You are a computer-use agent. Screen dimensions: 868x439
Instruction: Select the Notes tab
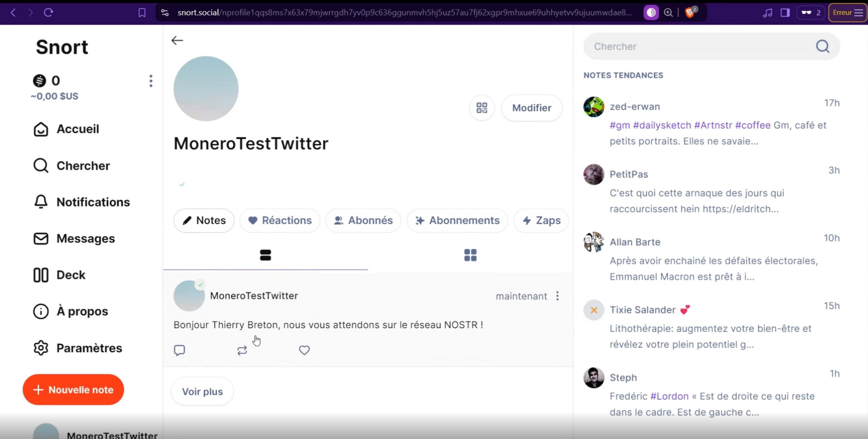(204, 220)
